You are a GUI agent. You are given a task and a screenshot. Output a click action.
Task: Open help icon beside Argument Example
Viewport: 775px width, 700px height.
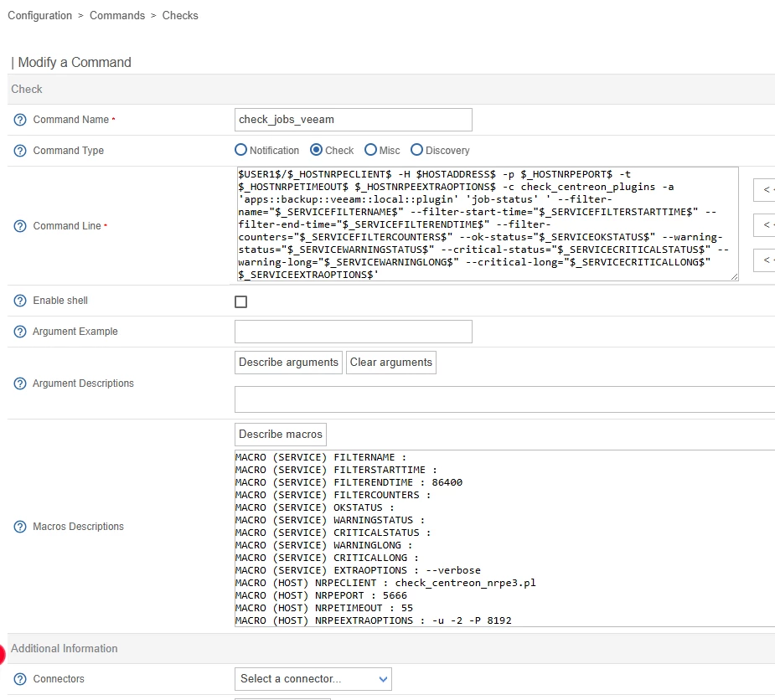(20, 332)
